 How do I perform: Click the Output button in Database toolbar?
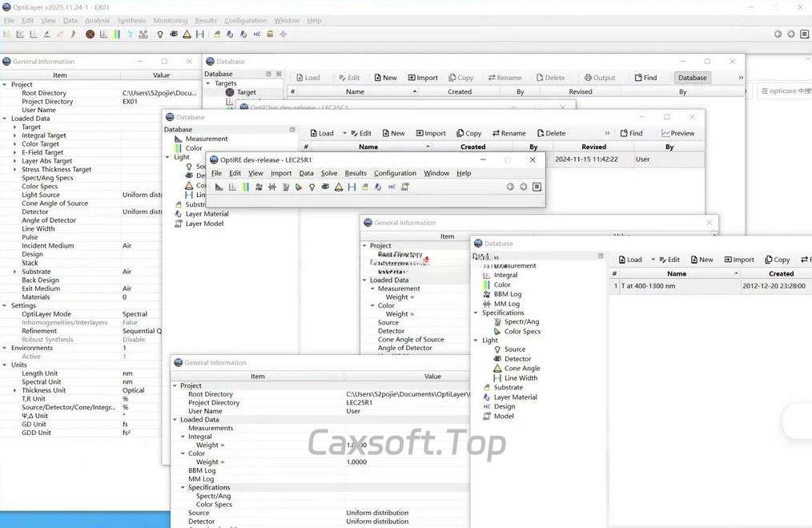600,78
